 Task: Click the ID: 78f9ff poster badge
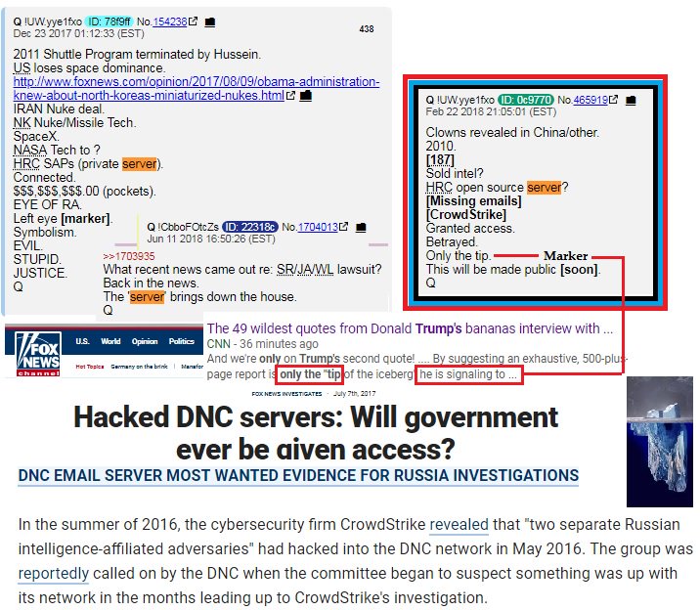pyautogui.click(x=109, y=22)
